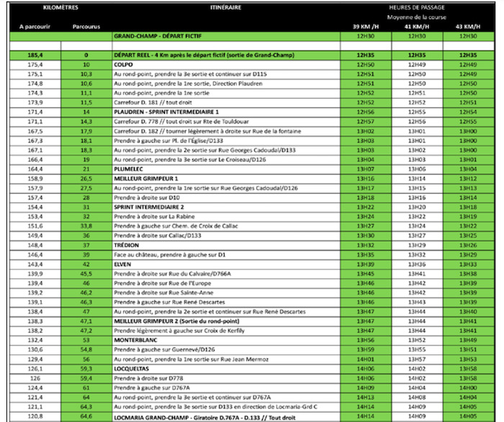Select the TRÉDION itinerary cell
This screenshot has width=504, height=422.
(226, 246)
